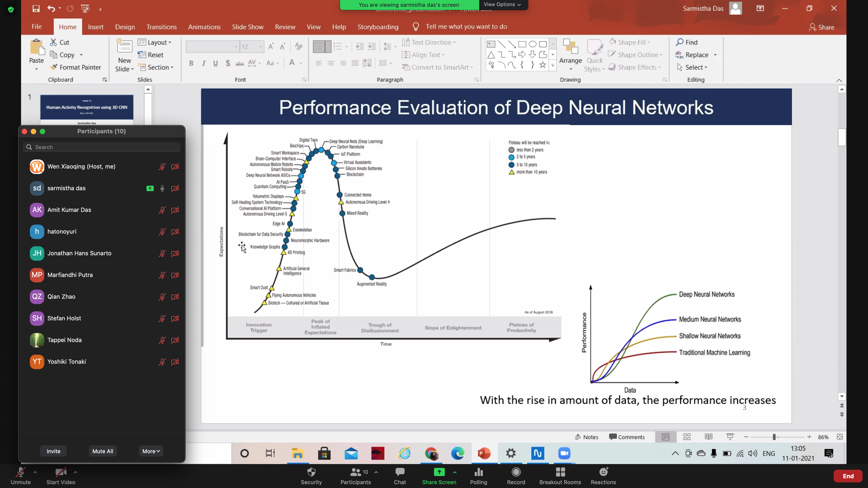Click the Reading View icon in status bar

coord(708,437)
